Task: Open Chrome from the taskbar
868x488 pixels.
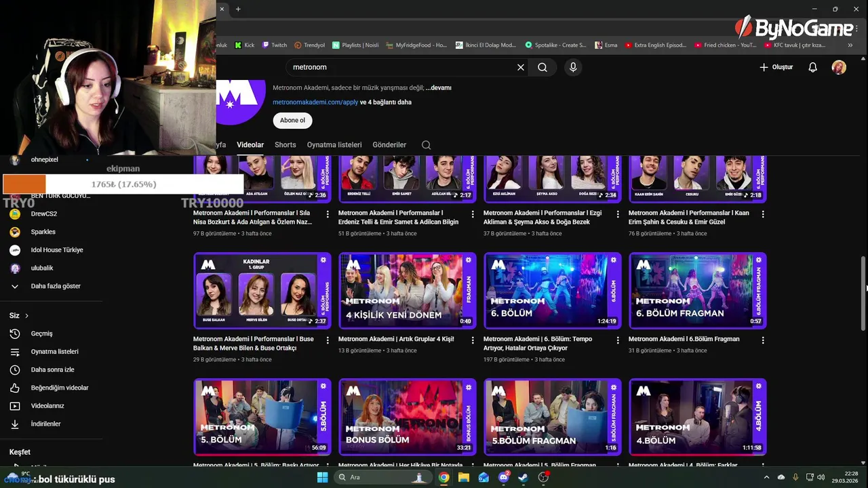Action: point(443,477)
